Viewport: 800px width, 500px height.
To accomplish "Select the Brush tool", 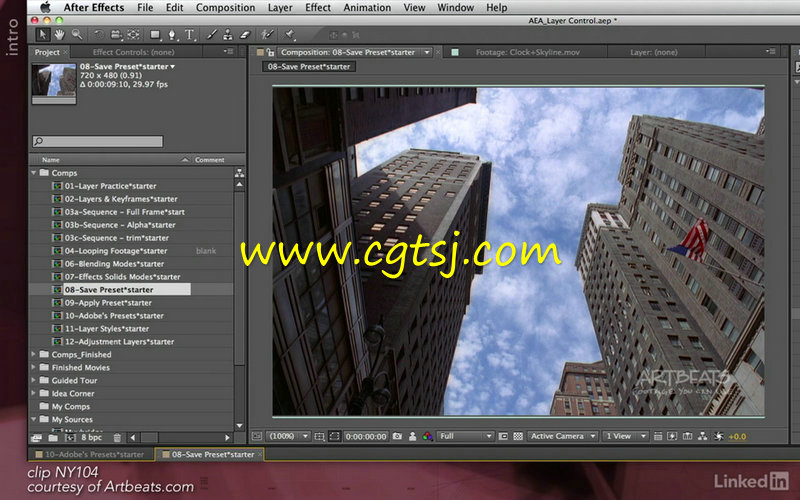I will [x=212, y=35].
